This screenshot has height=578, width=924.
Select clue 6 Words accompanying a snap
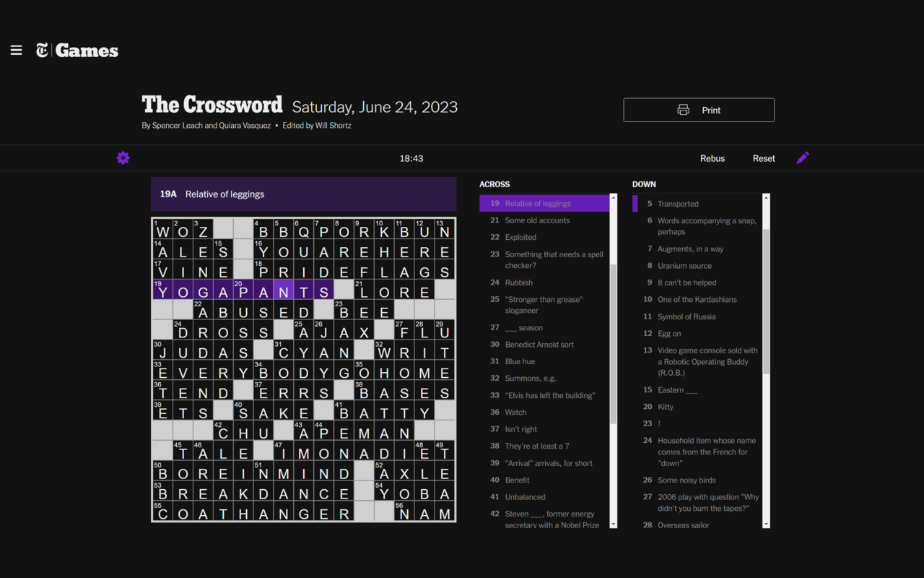click(697, 226)
